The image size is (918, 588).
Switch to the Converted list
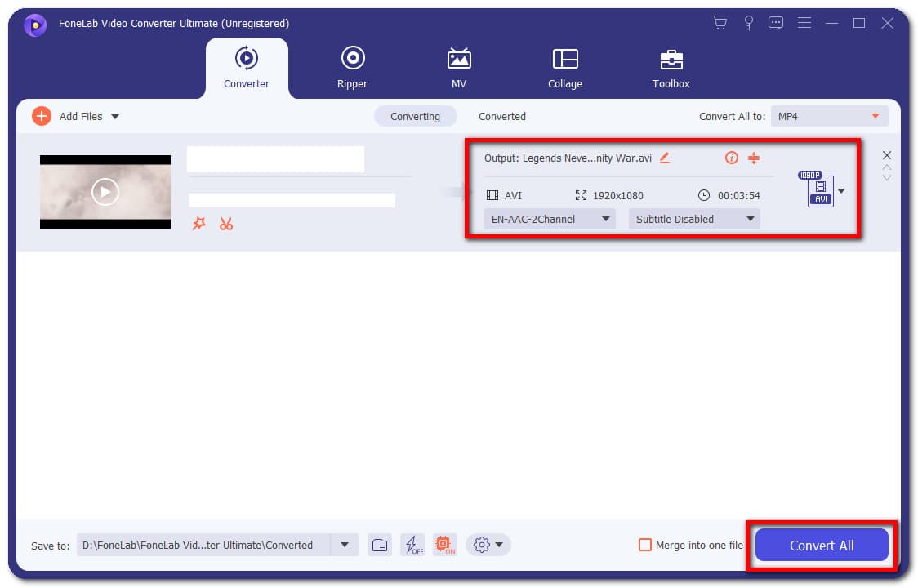[x=501, y=117]
